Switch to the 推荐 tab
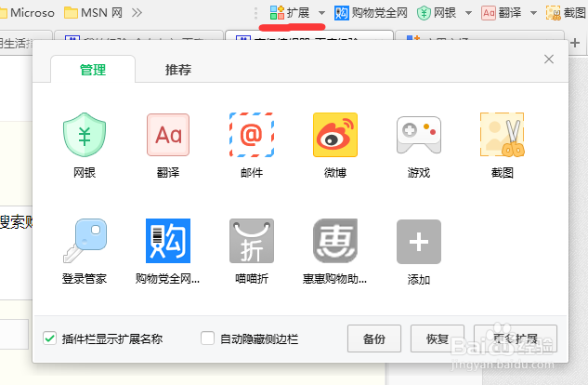The height and width of the screenshot is (385, 588). pos(178,70)
